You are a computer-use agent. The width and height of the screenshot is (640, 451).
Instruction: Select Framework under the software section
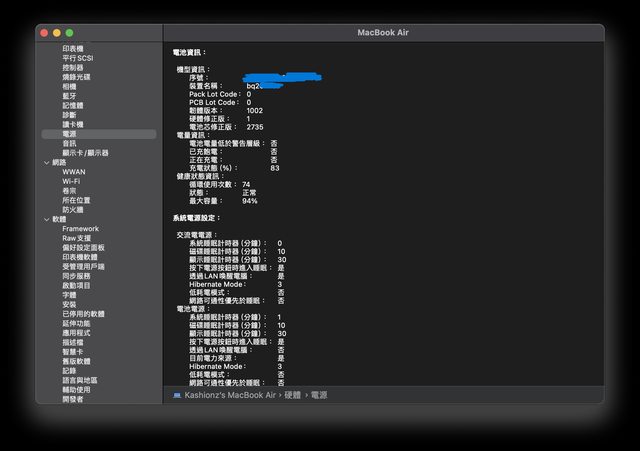pos(80,229)
